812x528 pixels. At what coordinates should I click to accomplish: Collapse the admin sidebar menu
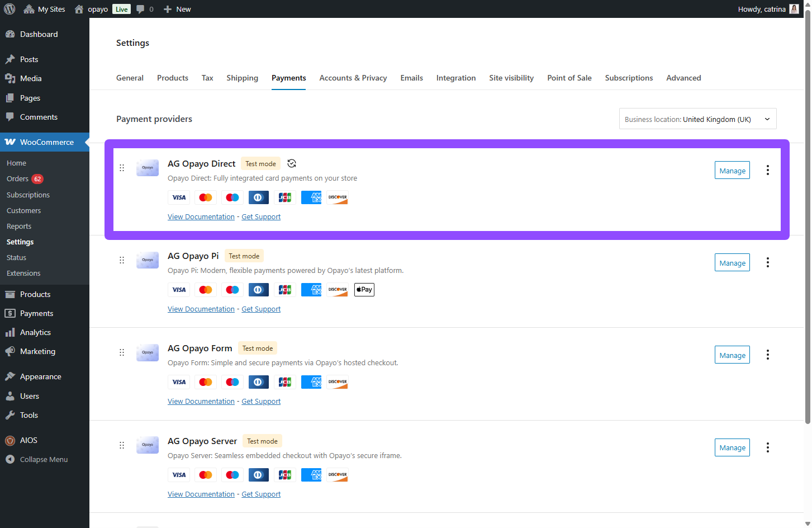coord(44,459)
